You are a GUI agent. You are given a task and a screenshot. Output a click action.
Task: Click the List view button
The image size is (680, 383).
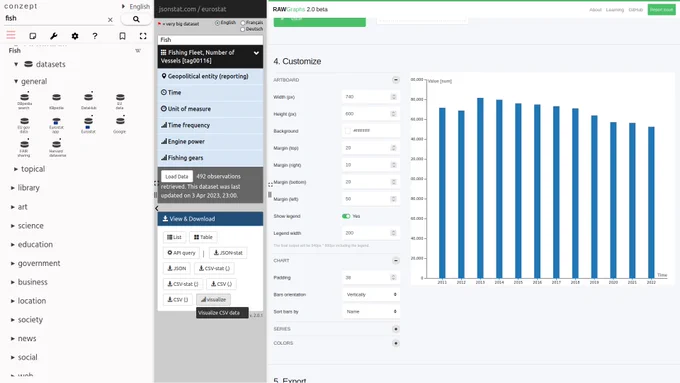(174, 237)
